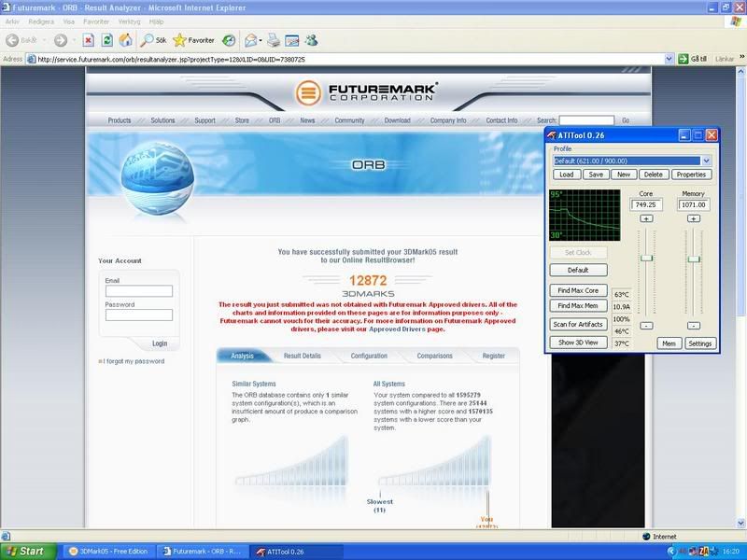Click the New profile button in ATITool
Image resolution: width=747 pixels, height=560 pixels.
[624, 175]
